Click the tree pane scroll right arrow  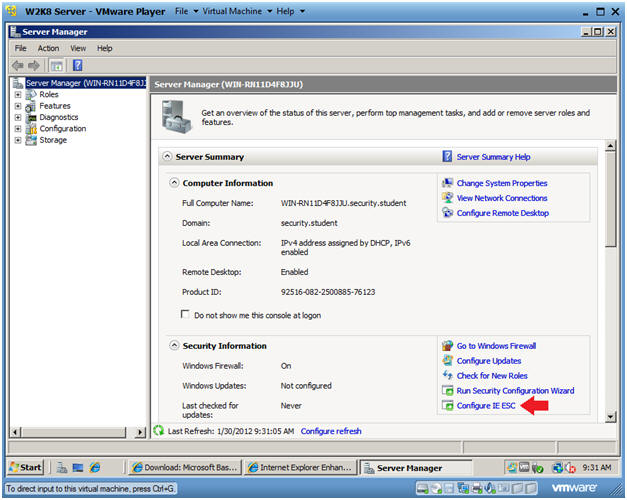point(140,432)
